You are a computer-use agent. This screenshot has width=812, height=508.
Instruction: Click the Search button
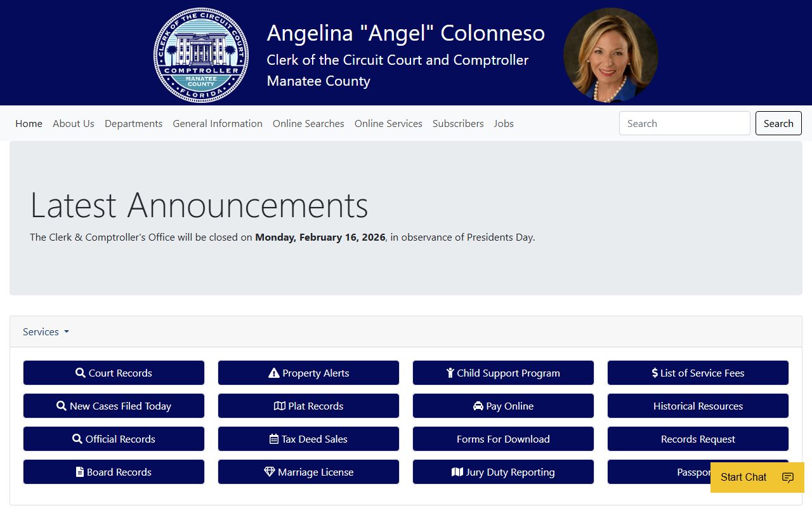point(778,123)
